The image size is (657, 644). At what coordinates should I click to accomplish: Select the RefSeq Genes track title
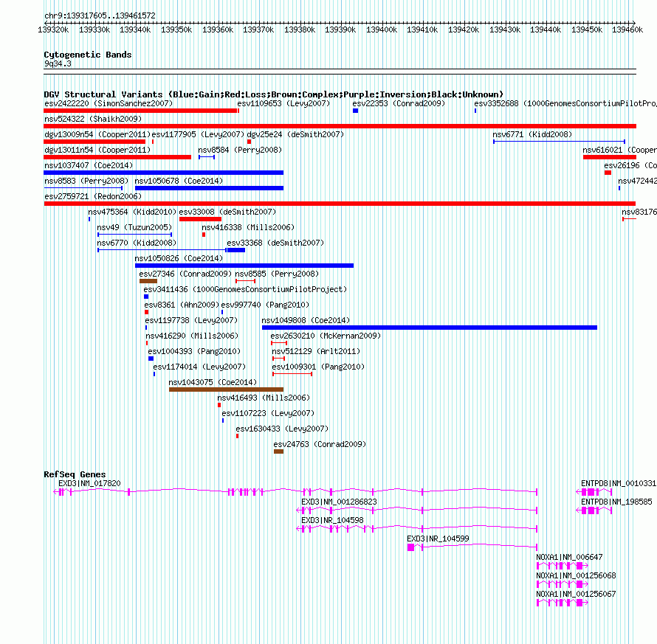(x=75, y=474)
